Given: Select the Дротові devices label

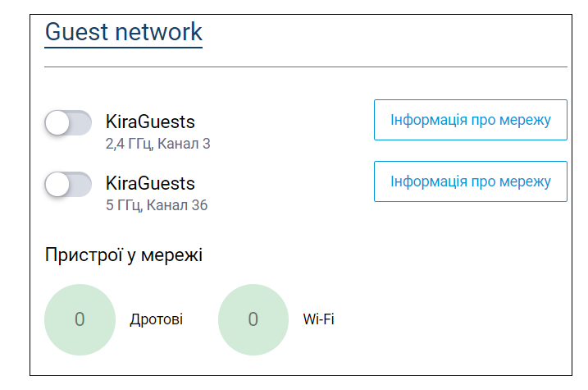Looking at the screenshot, I should point(157,320).
